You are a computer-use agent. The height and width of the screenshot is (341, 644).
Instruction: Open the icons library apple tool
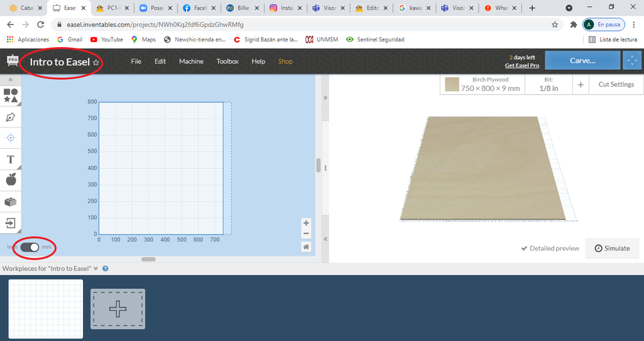pyautogui.click(x=11, y=180)
